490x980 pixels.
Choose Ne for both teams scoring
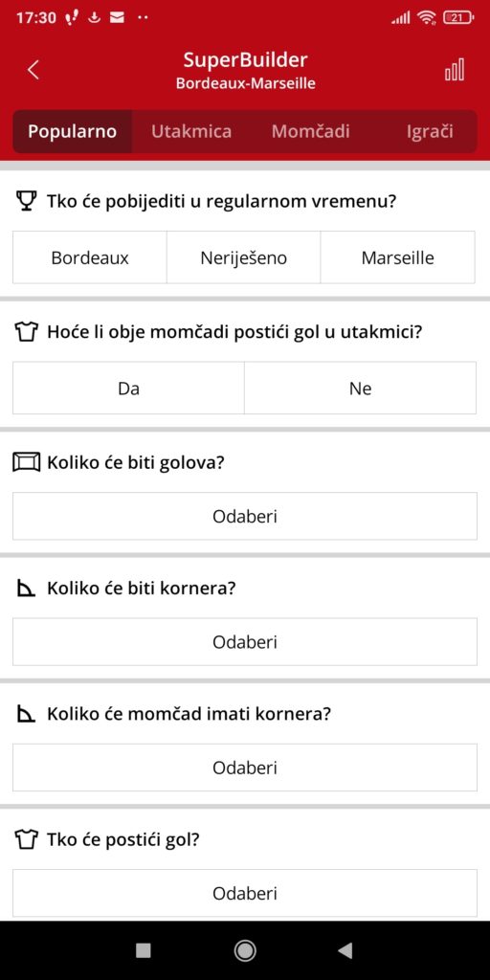361,389
